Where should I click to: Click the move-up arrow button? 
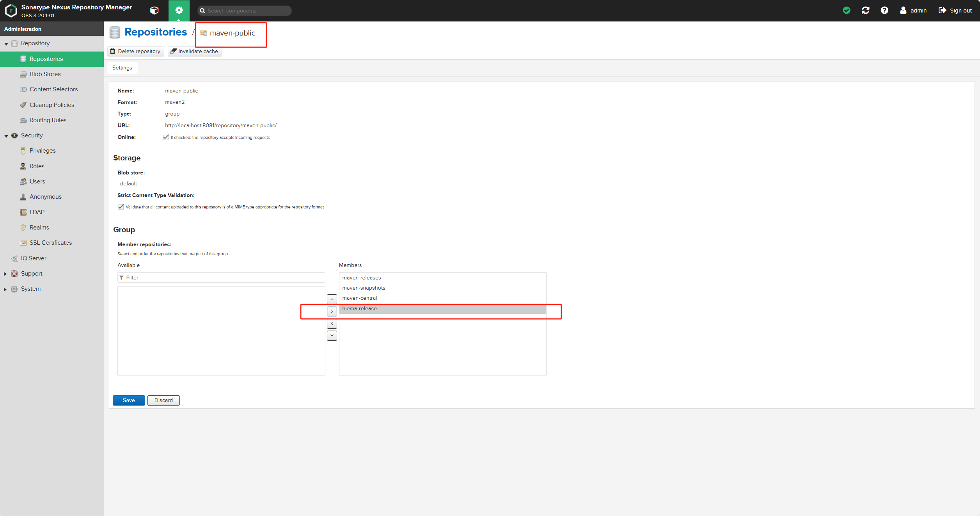pyautogui.click(x=332, y=299)
